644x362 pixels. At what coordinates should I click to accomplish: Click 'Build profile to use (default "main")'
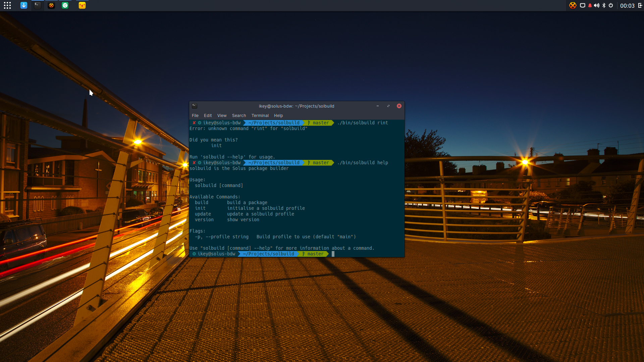pos(306,237)
